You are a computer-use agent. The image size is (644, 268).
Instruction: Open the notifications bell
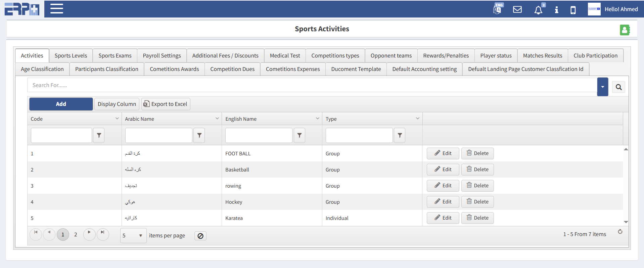click(x=538, y=10)
